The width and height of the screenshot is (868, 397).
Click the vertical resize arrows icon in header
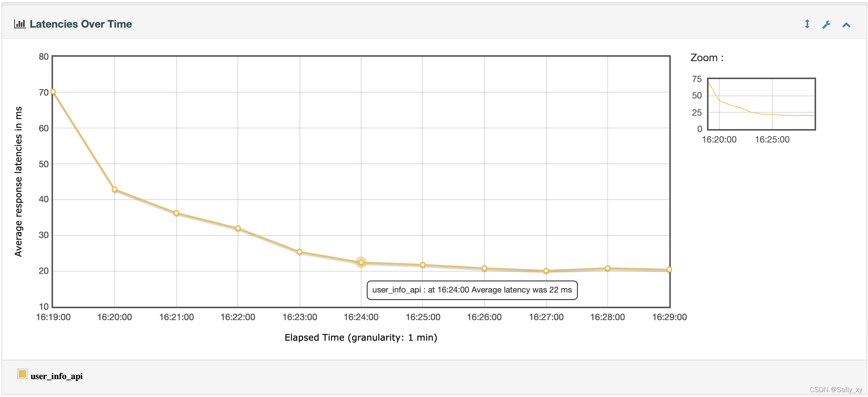(807, 24)
